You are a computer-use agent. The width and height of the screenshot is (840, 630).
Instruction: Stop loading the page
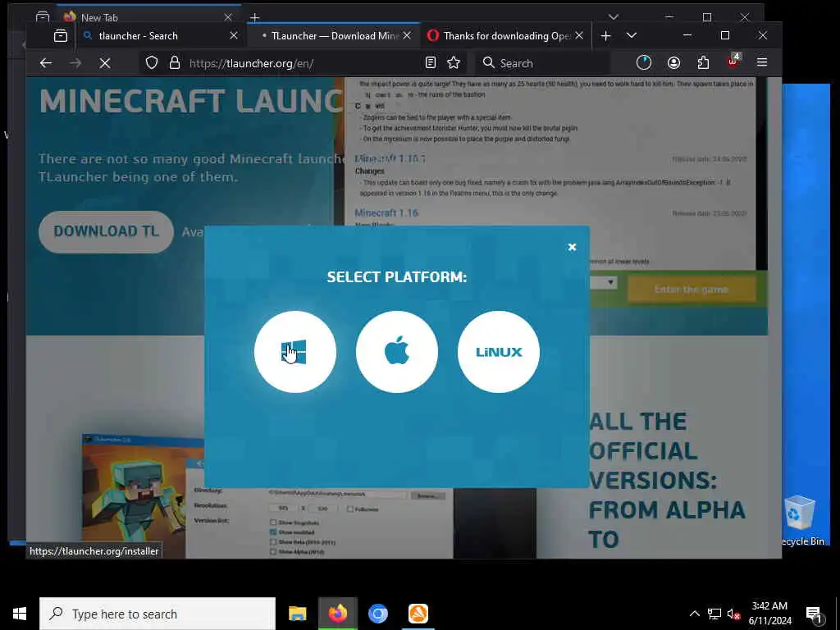coord(105,63)
